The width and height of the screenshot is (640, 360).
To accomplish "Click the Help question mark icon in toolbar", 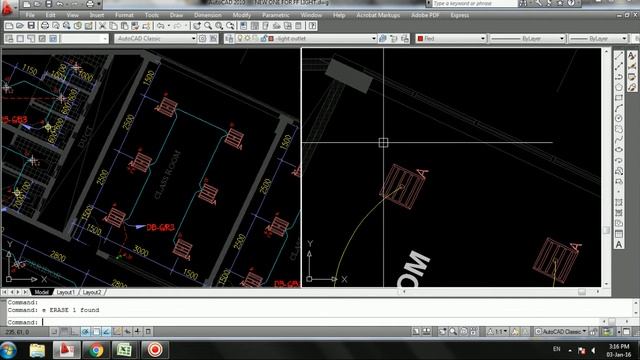I will pyautogui.click(x=312, y=26).
